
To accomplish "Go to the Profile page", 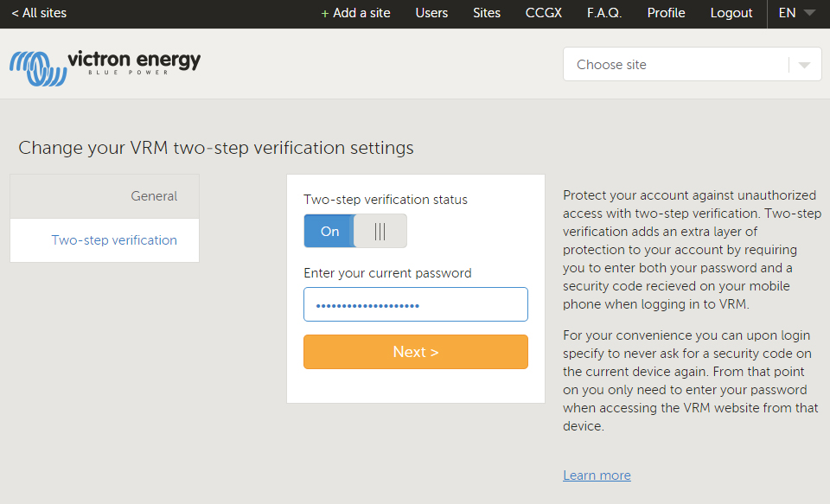I will [666, 13].
